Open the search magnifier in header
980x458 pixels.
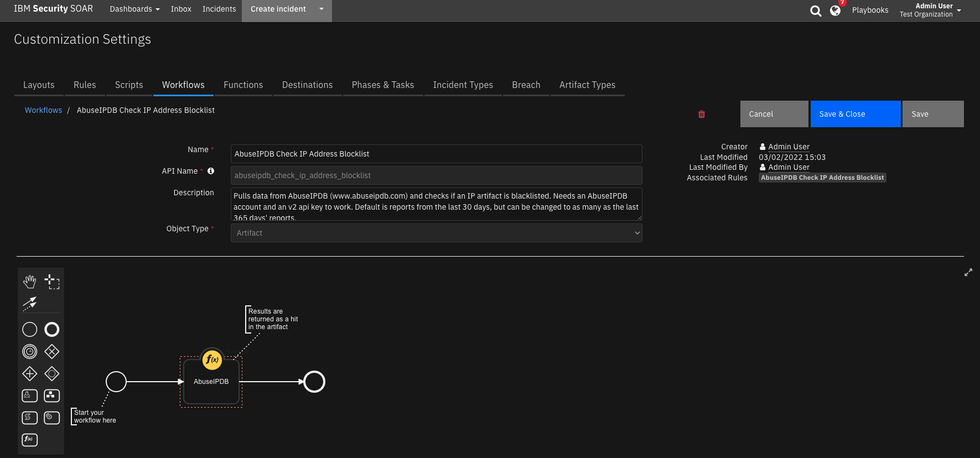(816, 11)
